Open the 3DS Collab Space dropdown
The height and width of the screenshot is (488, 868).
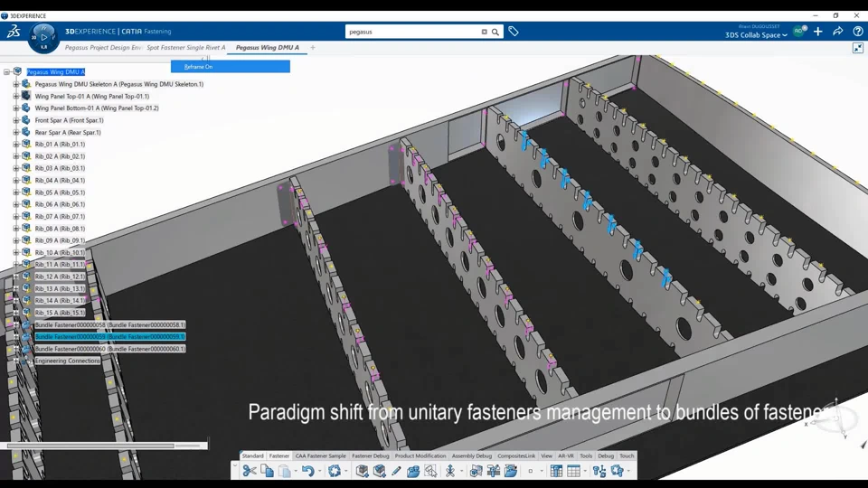(x=756, y=35)
